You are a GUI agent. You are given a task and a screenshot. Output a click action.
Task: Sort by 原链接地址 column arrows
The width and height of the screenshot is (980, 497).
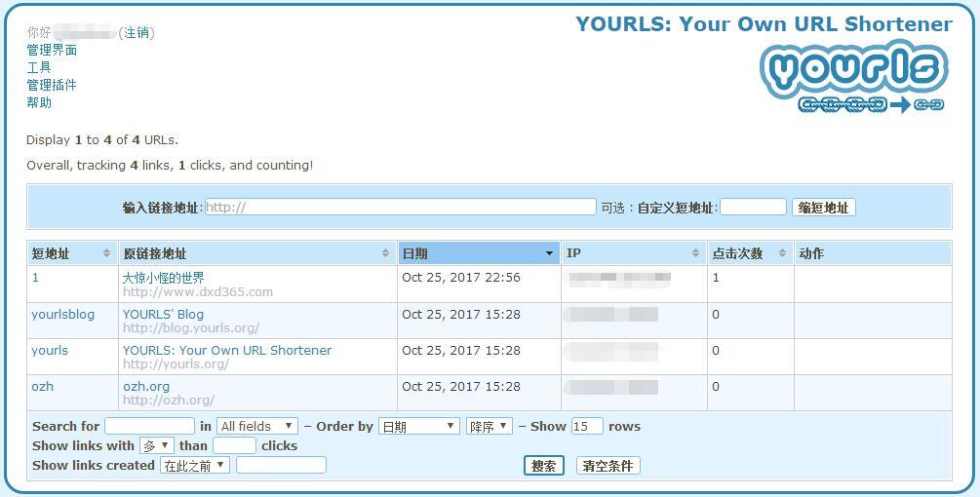point(385,252)
